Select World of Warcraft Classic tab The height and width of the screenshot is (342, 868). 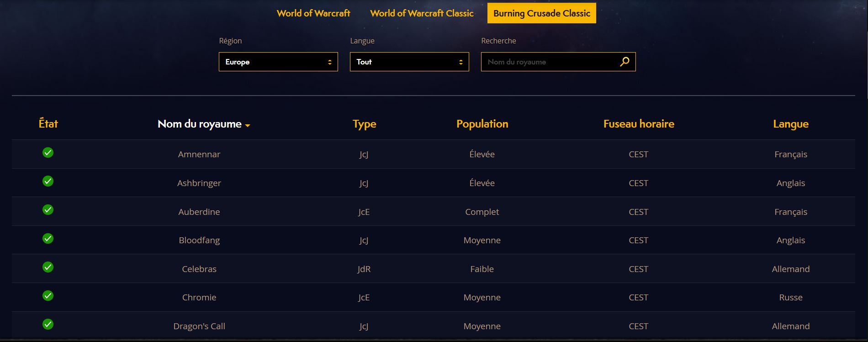[422, 13]
